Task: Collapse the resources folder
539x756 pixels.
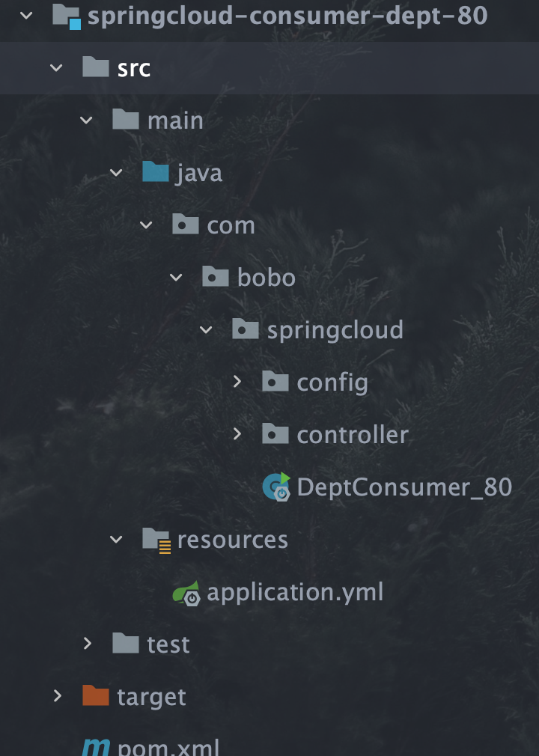Action: [x=117, y=540]
